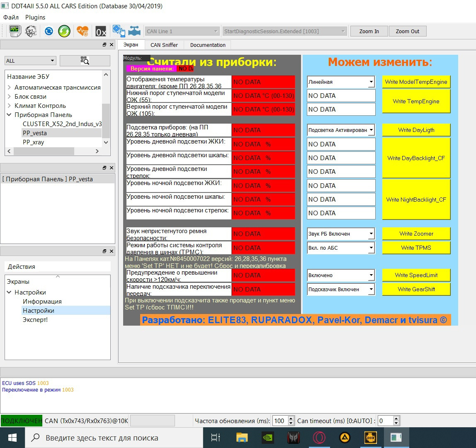Expand Автоматическая трансмиссия tree node
This screenshot has height=448, width=476.
tap(9, 87)
